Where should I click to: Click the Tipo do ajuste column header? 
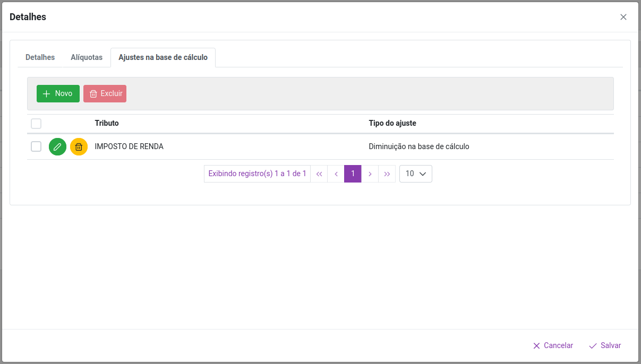click(x=392, y=123)
